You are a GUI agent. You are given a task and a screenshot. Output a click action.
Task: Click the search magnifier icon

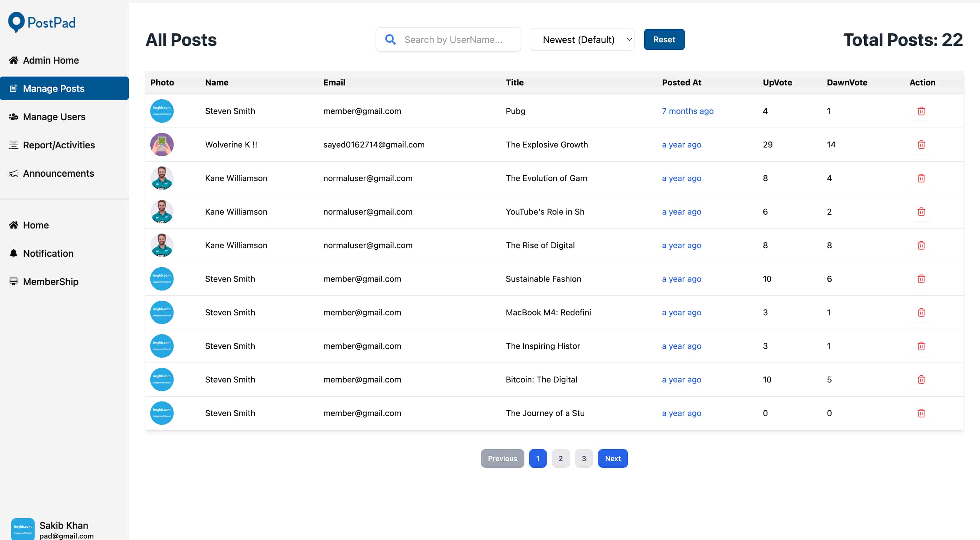coord(390,39)
